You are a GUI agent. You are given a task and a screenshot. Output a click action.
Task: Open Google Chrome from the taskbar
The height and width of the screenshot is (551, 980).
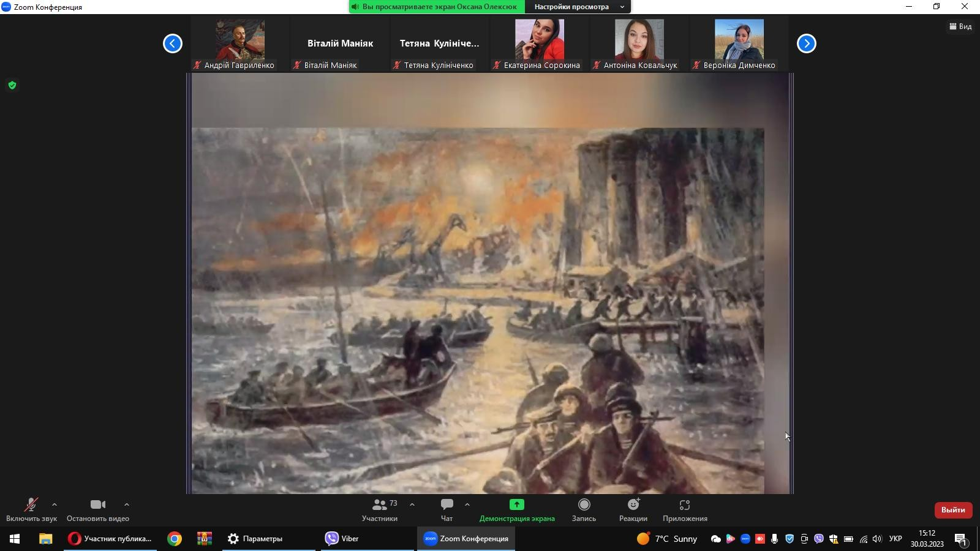click(x=175, y=539)
